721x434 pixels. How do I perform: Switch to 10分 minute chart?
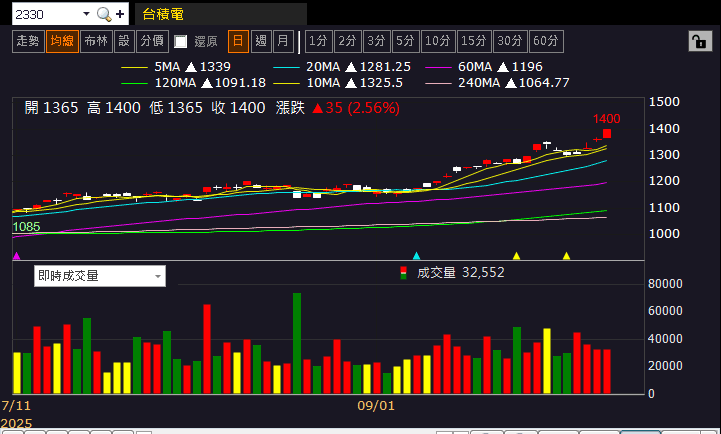point(438,41)
